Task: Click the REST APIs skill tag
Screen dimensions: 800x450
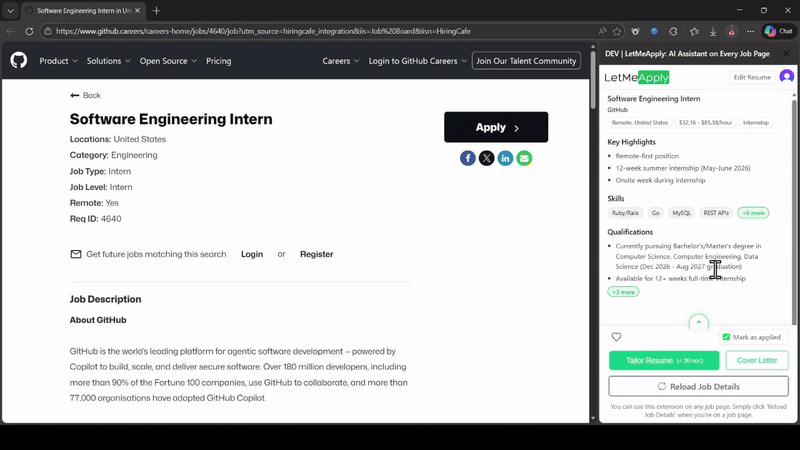Action: (716, 213)
